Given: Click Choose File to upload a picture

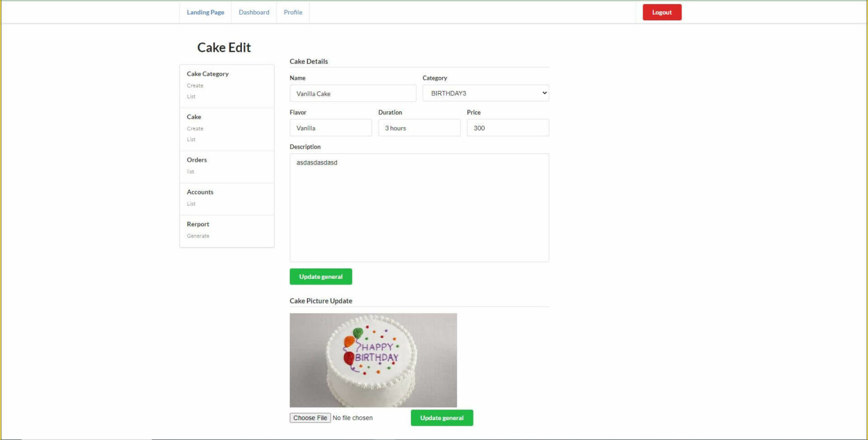Looking at the screenshot, I should pyautogui.click(x=310, y=417).
